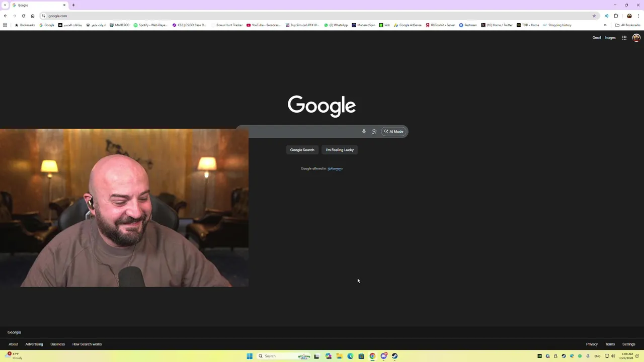Open the kick bookmark
The width and height of the screenshot is (644, 362).
(x=385, y=25)
